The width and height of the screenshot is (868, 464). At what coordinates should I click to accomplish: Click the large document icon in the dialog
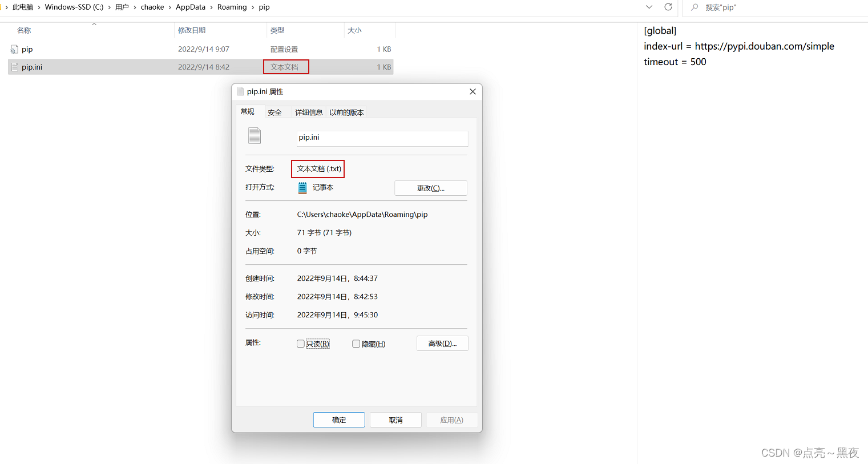pyautogui.click(x=255, y=136)
